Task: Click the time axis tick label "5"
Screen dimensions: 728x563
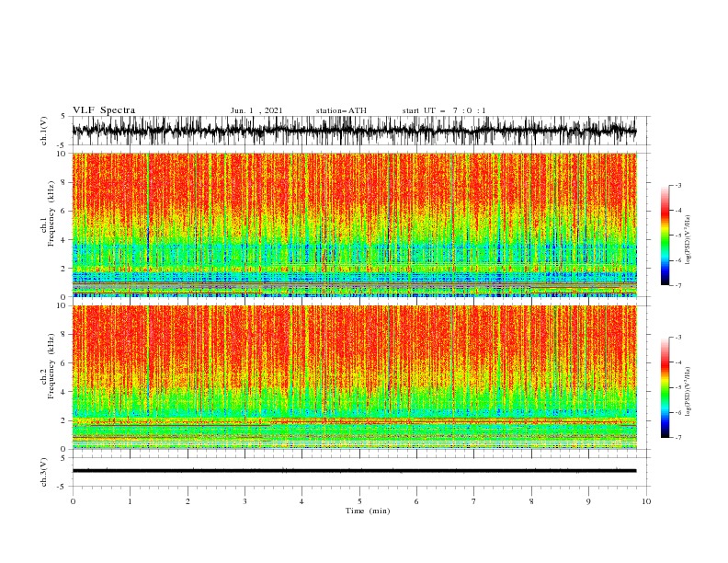Action: (359, 501)
